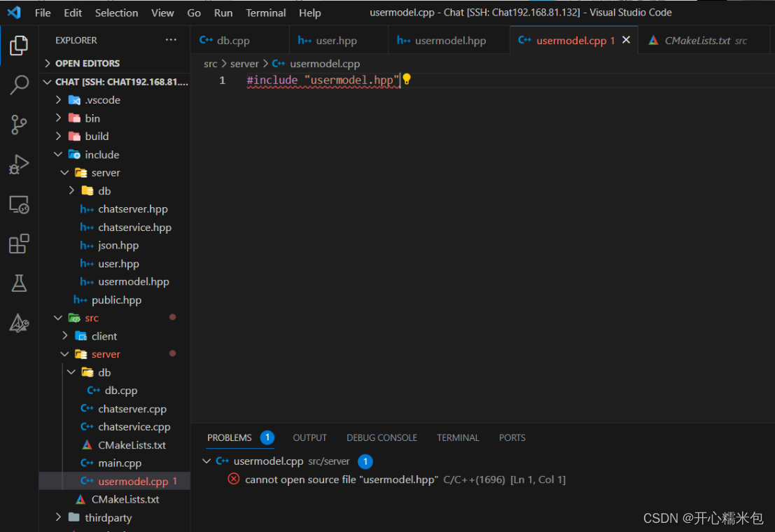The image size is (775, 532).
Task: Open Run and Debug view icon
Action: pos(19,164)
